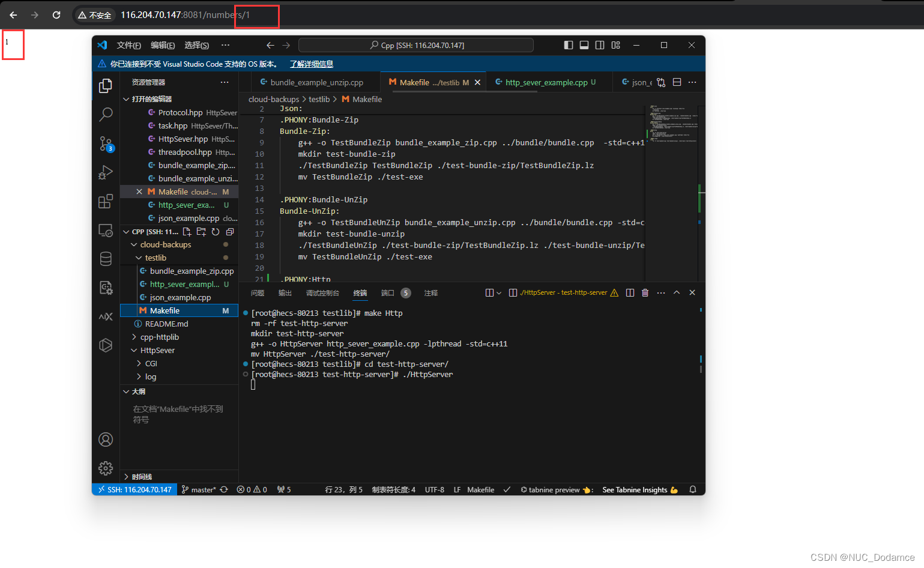Expand the CGI folder
924x568 pixels.
(x=139, y=364)
